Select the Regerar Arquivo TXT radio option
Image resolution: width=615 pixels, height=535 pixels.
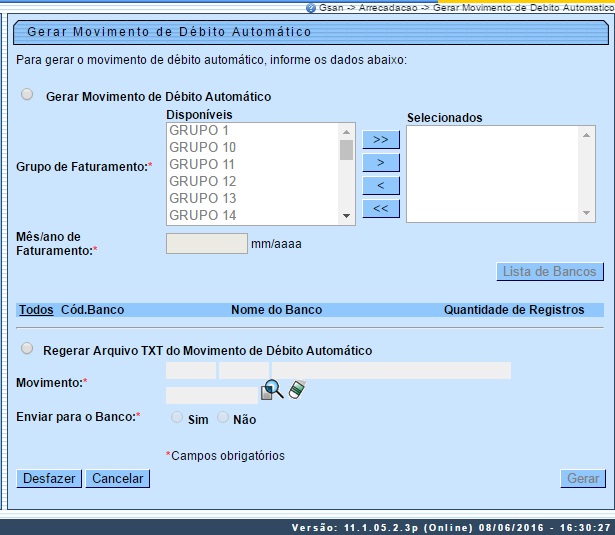click(x=27, y=349)
